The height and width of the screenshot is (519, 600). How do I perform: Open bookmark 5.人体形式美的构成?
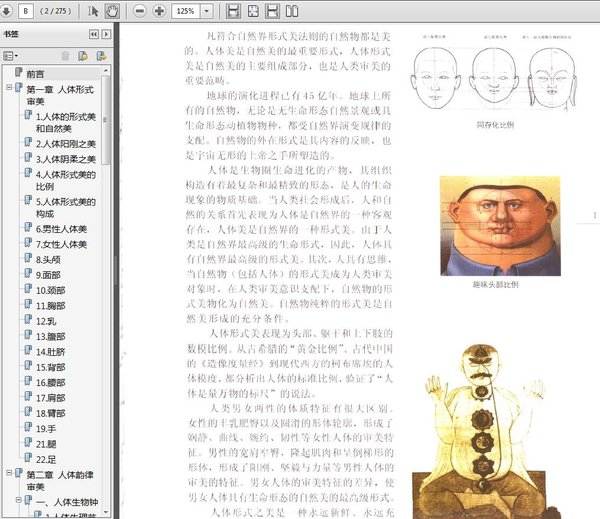[x=65, y=207]
